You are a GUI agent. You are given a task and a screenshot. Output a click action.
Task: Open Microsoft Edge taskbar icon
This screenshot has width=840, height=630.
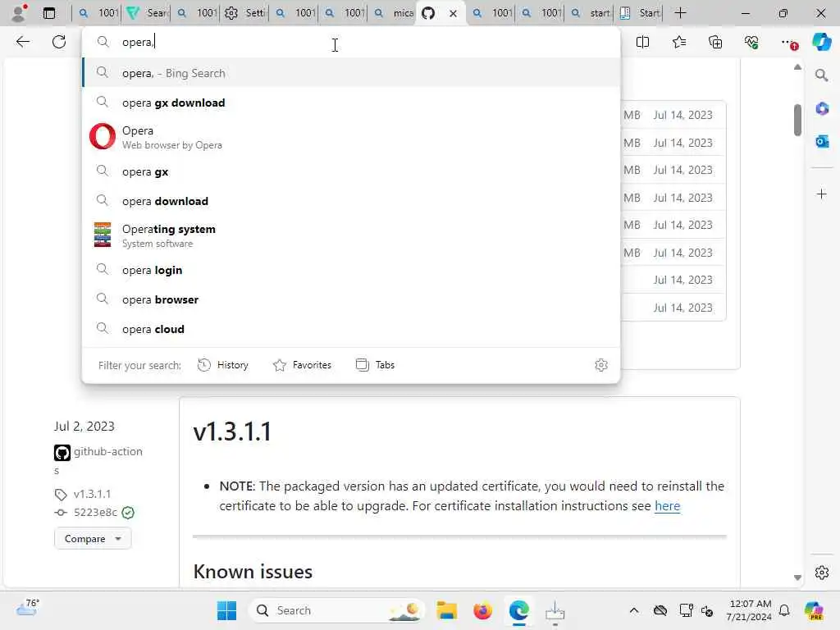[519, 610]
